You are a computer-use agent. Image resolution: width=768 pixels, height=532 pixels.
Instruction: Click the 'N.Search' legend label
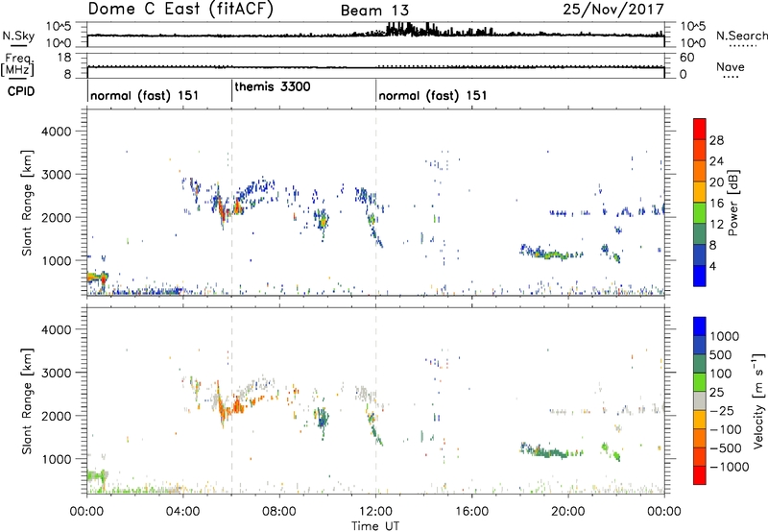coord(741,36)
